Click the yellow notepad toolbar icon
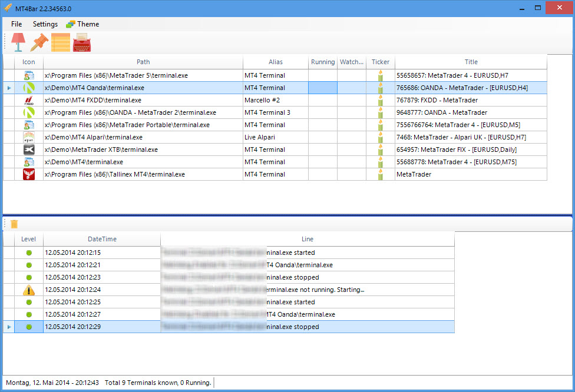The height and width of the screenshot is (392, 575). 61,42
